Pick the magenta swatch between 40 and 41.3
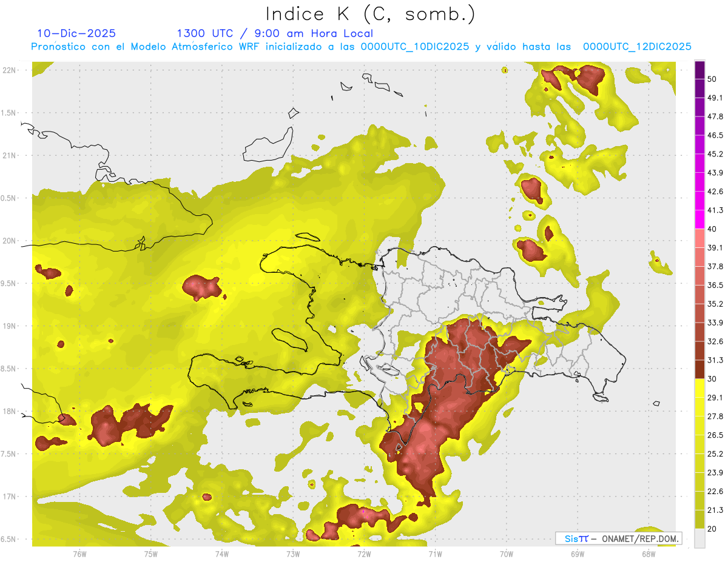Viewport: 728px width, 562px height. (699, 219)
